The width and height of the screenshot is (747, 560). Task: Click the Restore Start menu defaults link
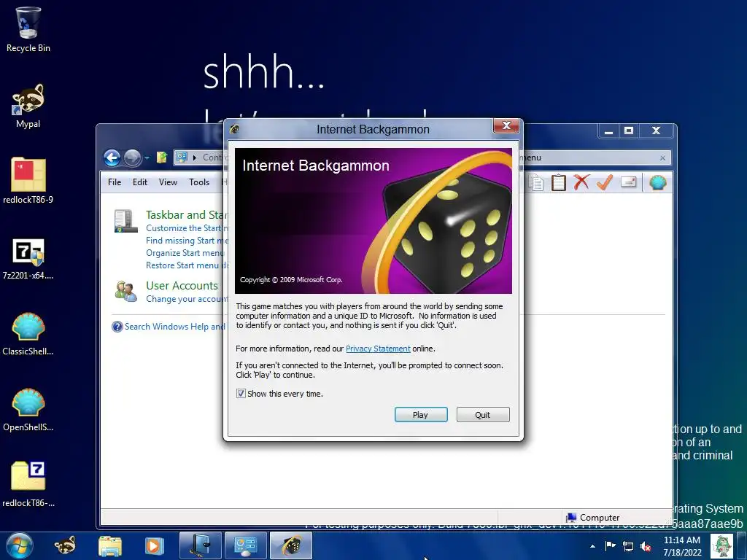(186, 265)
